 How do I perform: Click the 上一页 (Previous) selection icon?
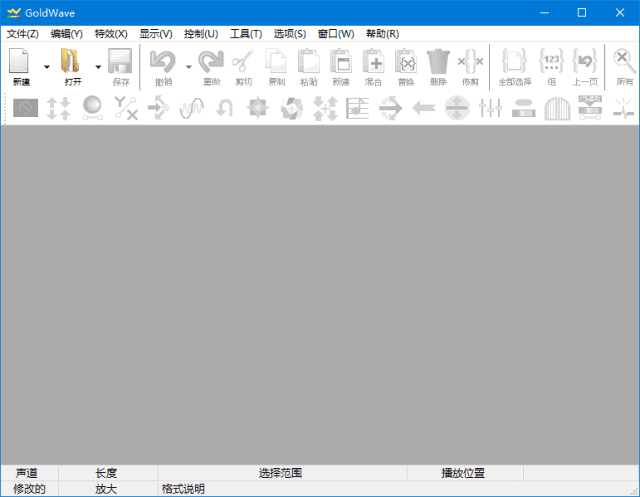point(585,61)
